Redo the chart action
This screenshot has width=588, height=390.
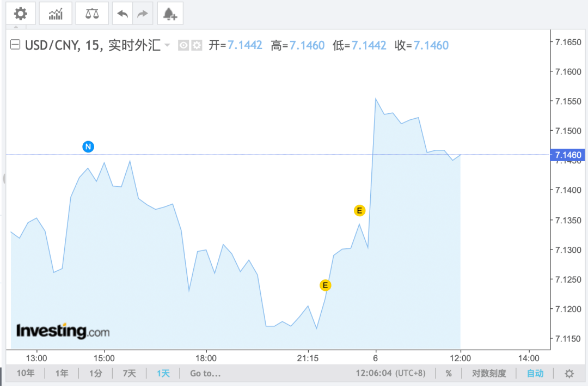coord(143,14)
